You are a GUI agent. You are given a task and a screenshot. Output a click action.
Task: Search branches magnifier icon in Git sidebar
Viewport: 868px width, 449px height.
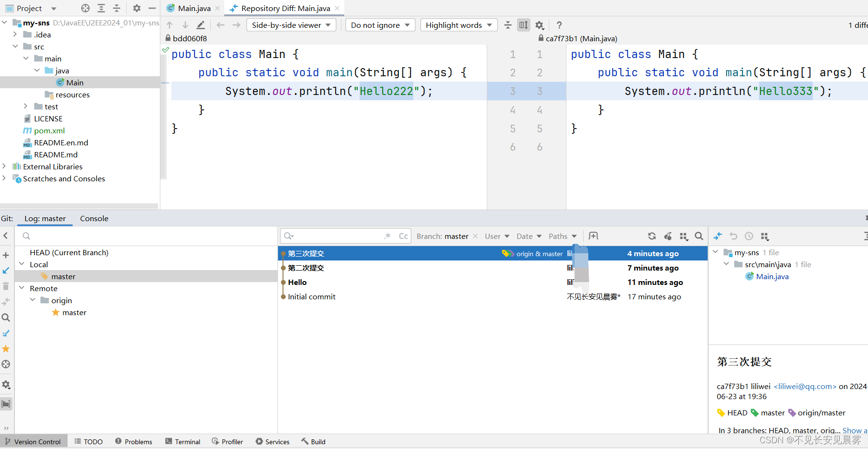(6, 318)
